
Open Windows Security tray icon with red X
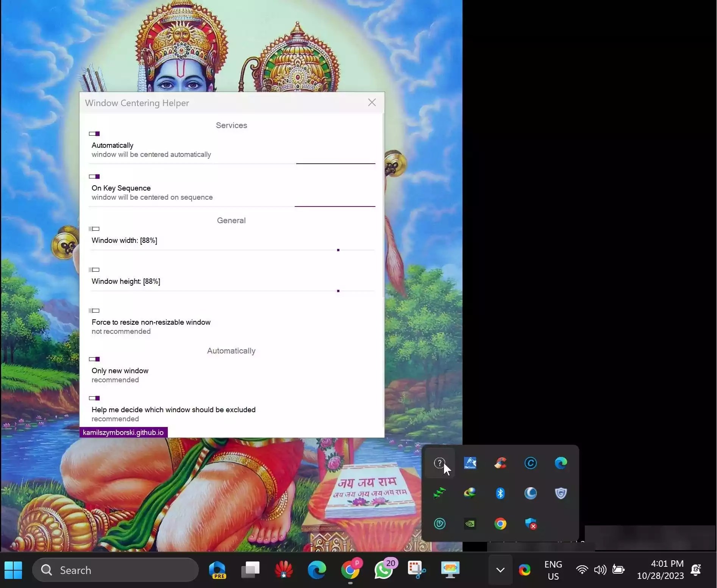click(x=531, y=524)
